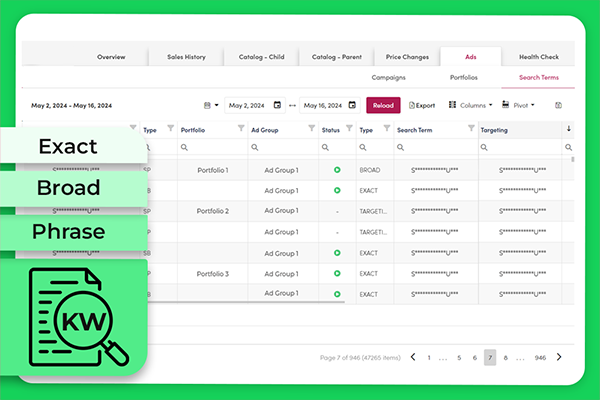Image resolution: width=600 pixels, height=400 pixels.
Task: Click the table's vertical scrollbar
Action: tap(572, 159)
